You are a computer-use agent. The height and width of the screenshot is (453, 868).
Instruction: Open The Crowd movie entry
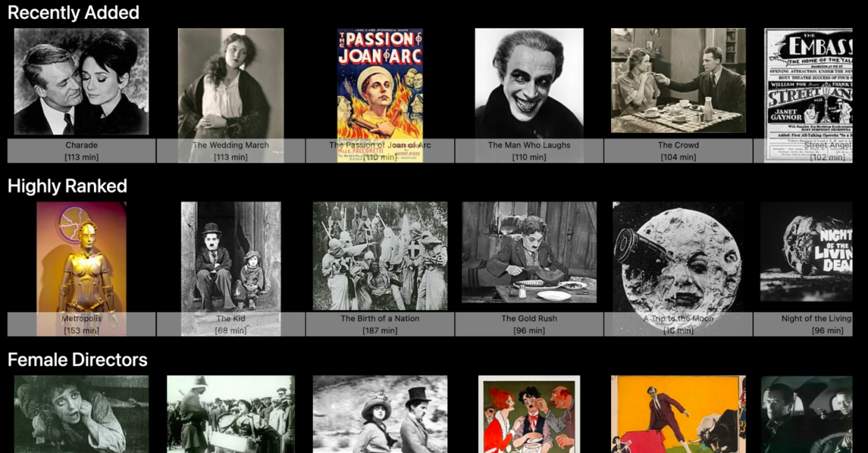(676, 81)
